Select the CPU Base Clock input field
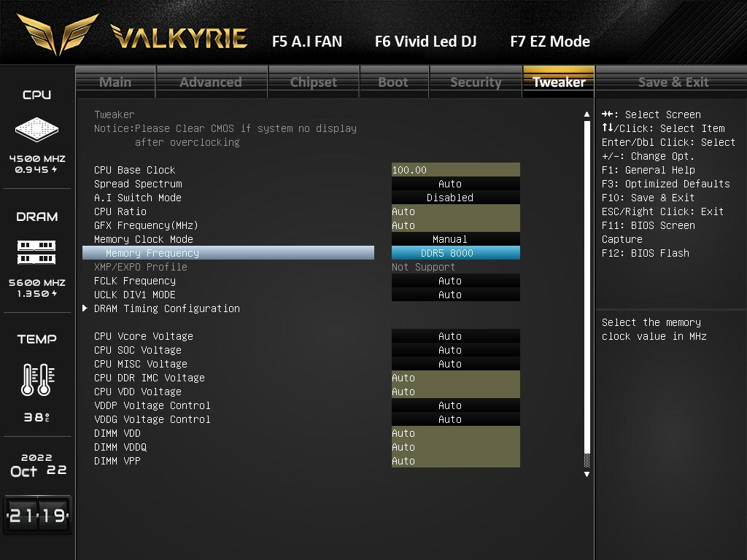This screenshot has height=560, width=747. pos(455,170)
